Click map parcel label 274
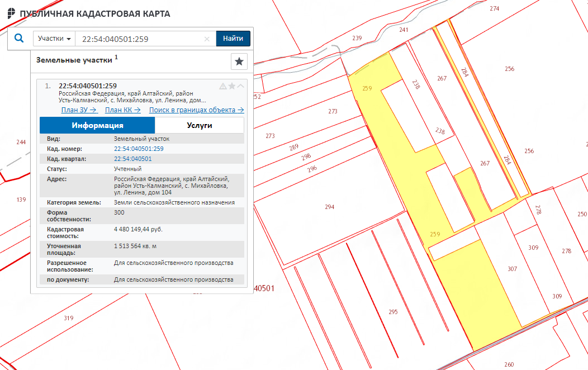588x370 pixels. [494, 8]
